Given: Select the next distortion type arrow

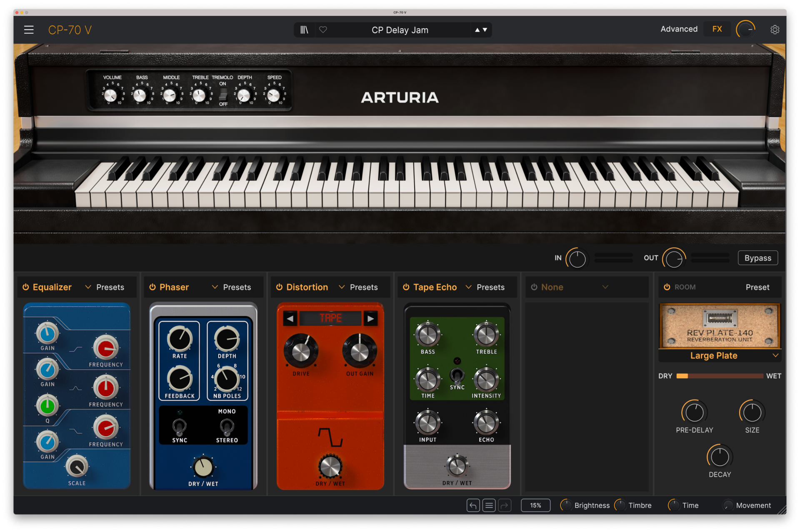Looking at the screenshot, I should click(370, 319).
